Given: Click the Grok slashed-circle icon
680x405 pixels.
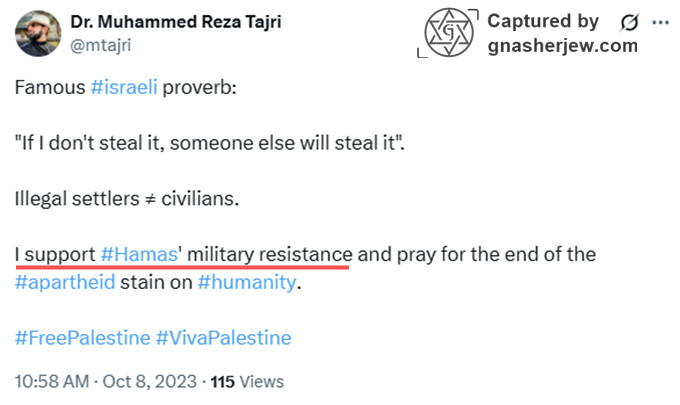Looking at the screenshot, I should click(x=630, y=22).
